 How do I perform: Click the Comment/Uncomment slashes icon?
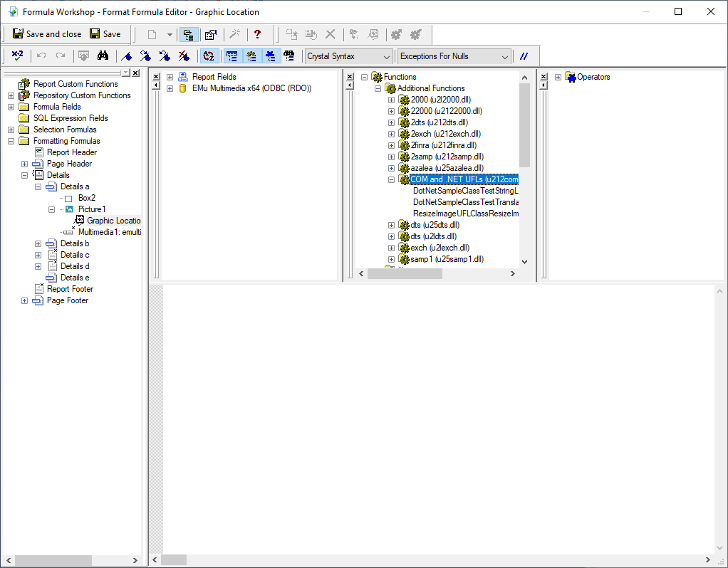[524, 56]
